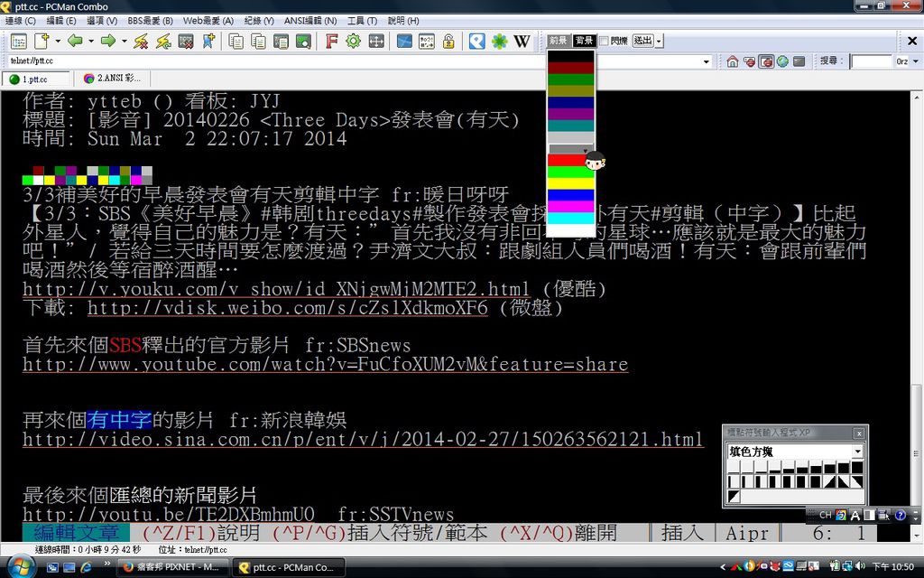
Task: Open the BBS最愛 (B) menu
Action: [151, 21]
